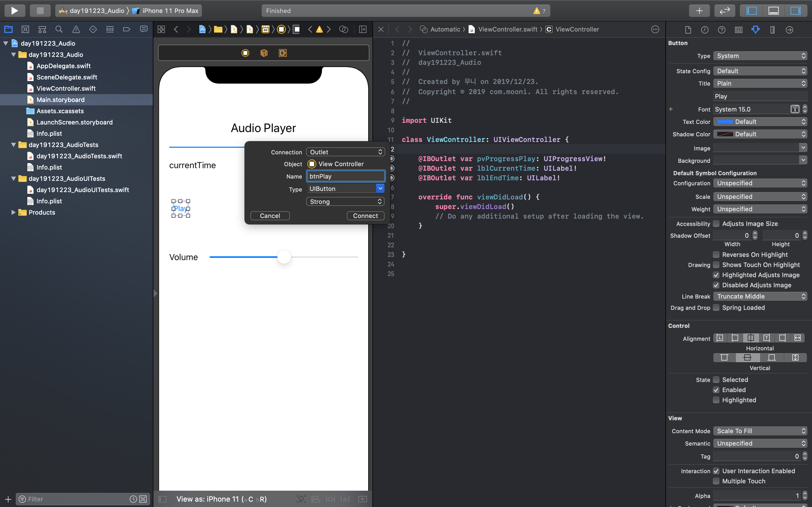Click the outlet Name field btnPlay
This screenshot has height=507, width=812.
pyautogui.click(x=345, y=176)
